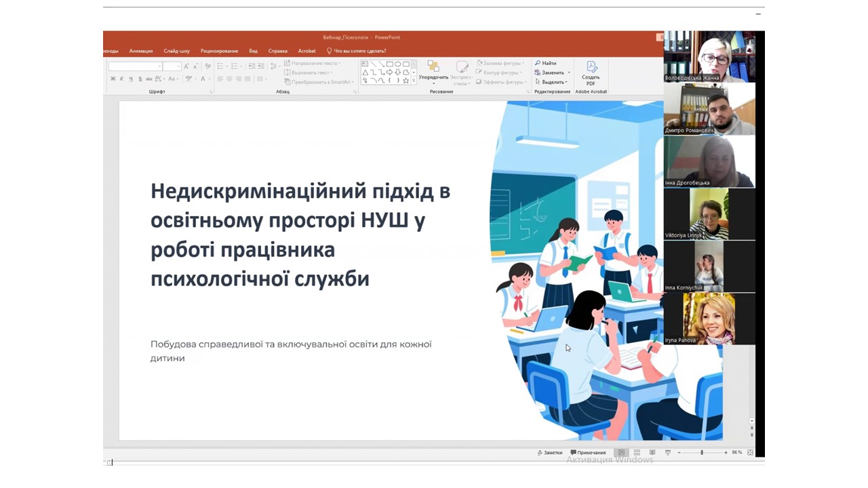
Task: Fit slide to current window icon
Action: point(750,453)
